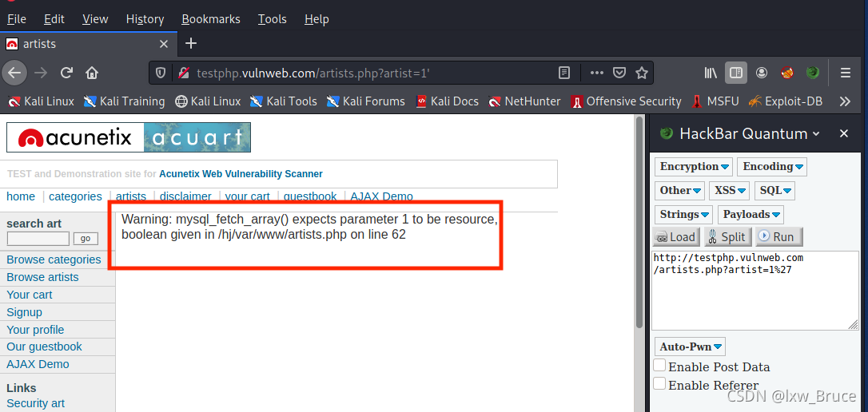Viewport: 868px width, 412px height.
Task: Open Browse categories sidebar link
Action: click(54, 259)
